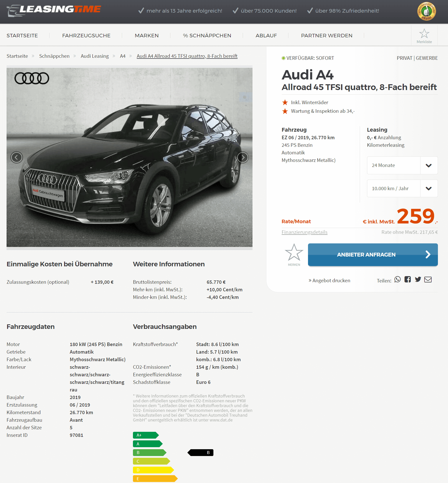This screenshot has width=448, height=483.
Task: Click Startseite breadcrumb link
Action: pyautogui.click(x=17, y=56)
